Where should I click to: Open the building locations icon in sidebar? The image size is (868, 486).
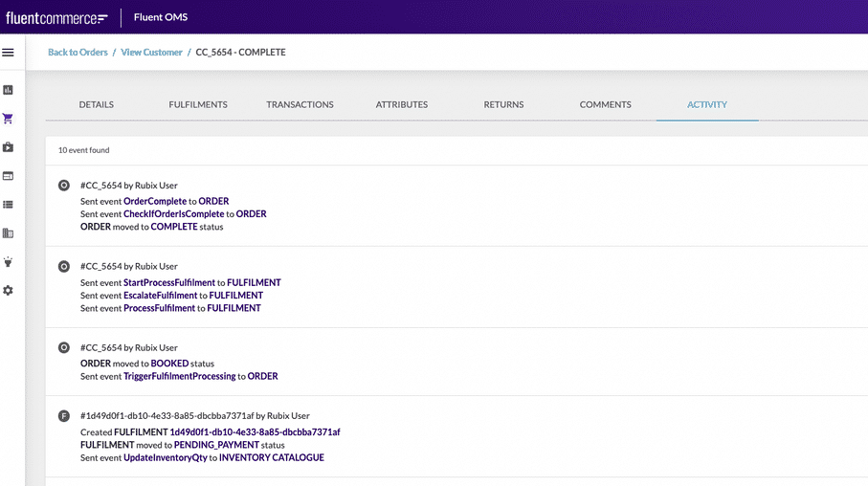click(9, 232)
